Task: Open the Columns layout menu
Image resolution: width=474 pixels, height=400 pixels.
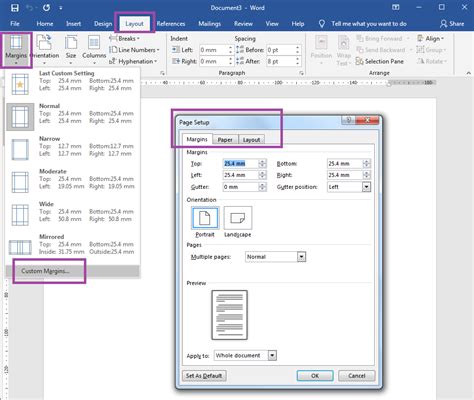Action: [94, 50]
